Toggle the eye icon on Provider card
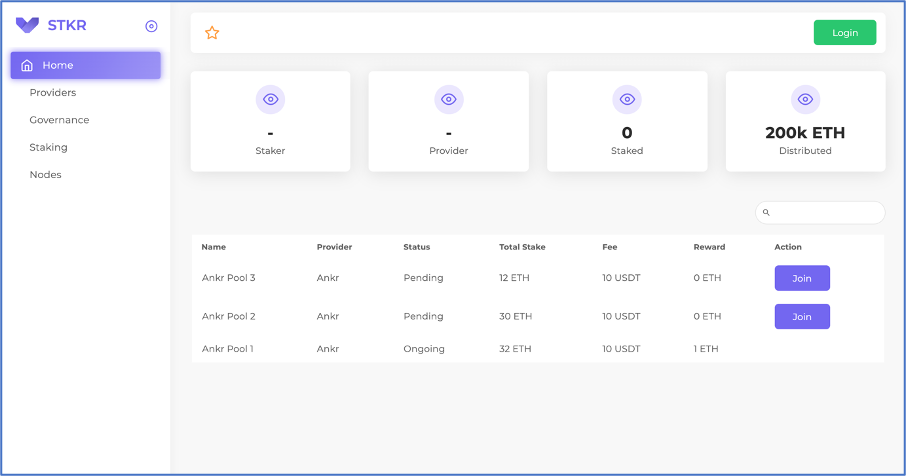 click(x=449, y=99)
